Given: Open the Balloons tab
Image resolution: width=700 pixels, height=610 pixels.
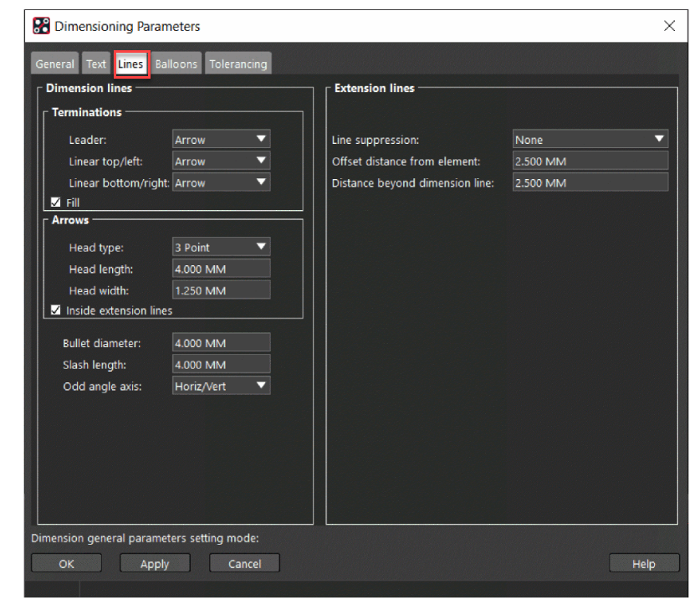Looking at the screenshot, I should (176, 64).
